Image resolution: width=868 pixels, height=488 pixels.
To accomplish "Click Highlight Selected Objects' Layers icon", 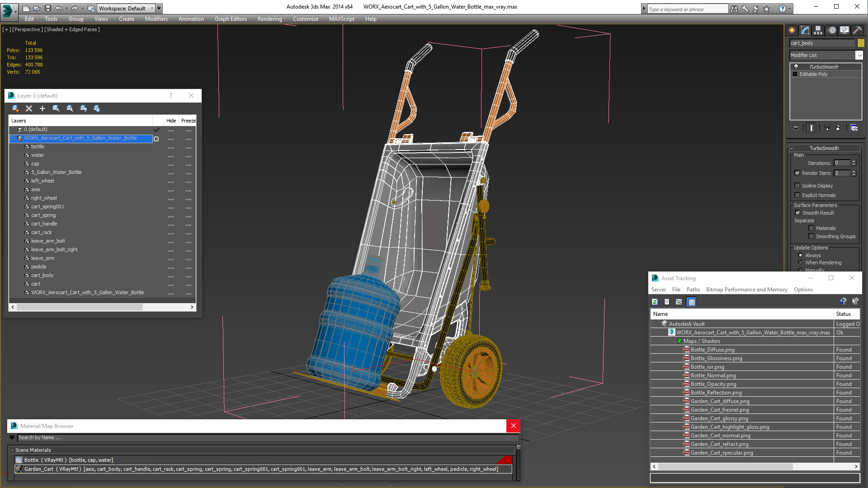I will 70,108.
